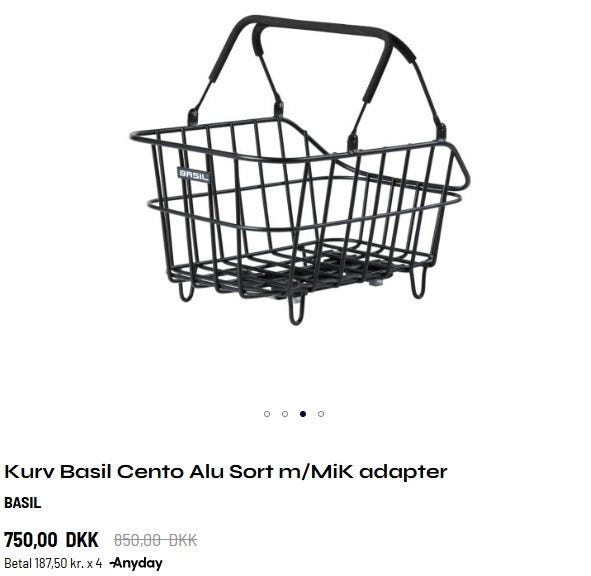
Task: Open the BASIL brand link
Action: click(x=23, y=503)
